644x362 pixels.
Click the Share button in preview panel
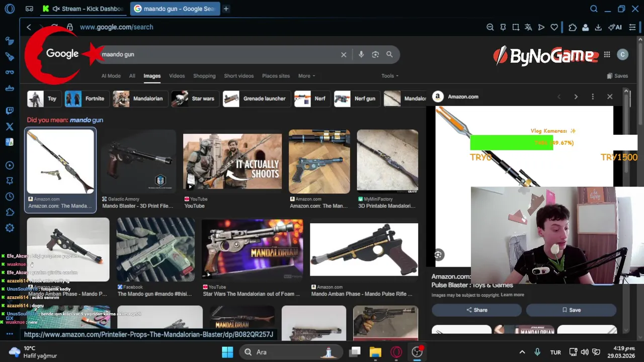click(x=476, y=310)
